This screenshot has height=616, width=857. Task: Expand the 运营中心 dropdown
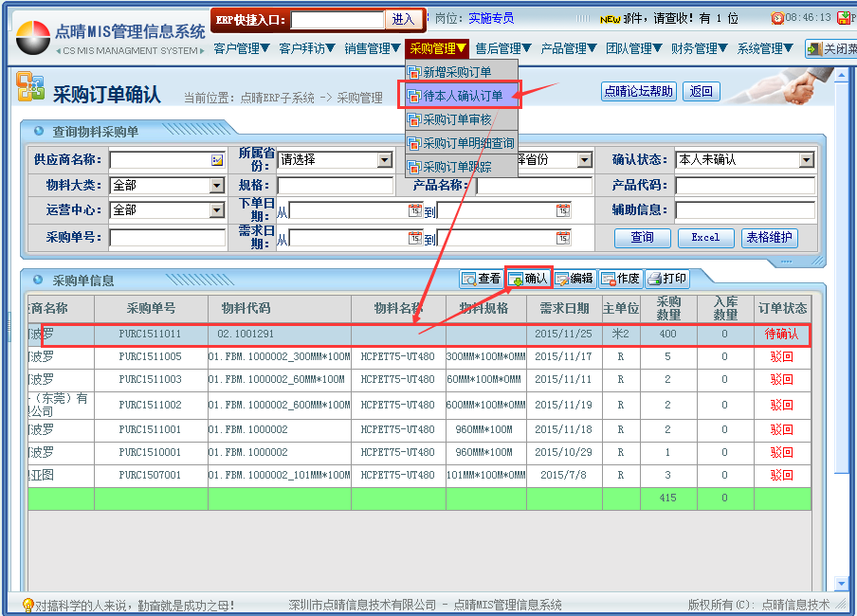[217, 210]
